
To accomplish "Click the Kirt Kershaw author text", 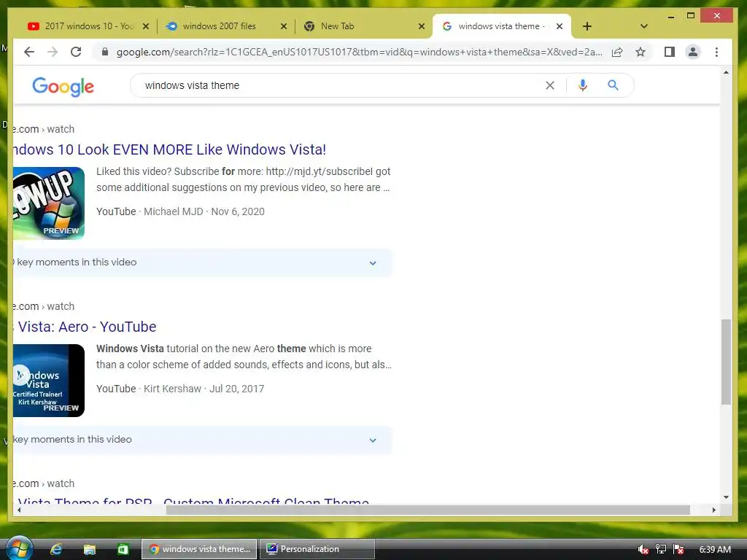I will [172, 389].
